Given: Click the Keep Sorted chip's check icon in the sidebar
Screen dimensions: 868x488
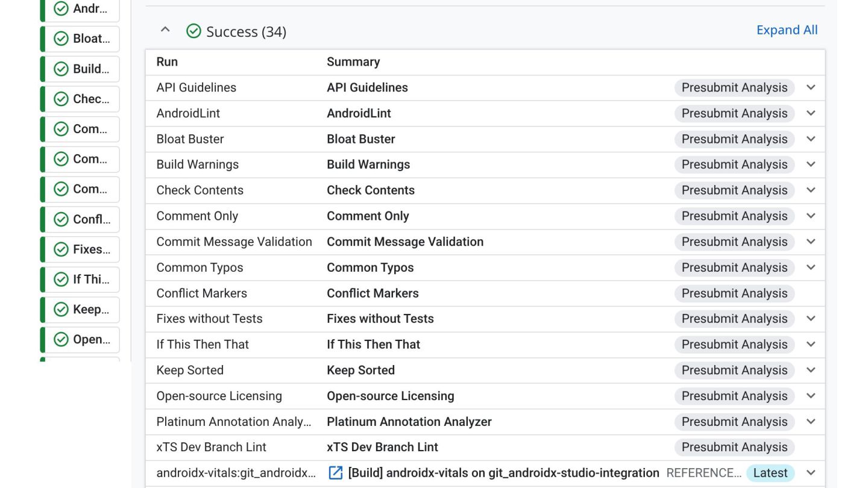Looking at the screenshot, I should click(x=61, y=310).
